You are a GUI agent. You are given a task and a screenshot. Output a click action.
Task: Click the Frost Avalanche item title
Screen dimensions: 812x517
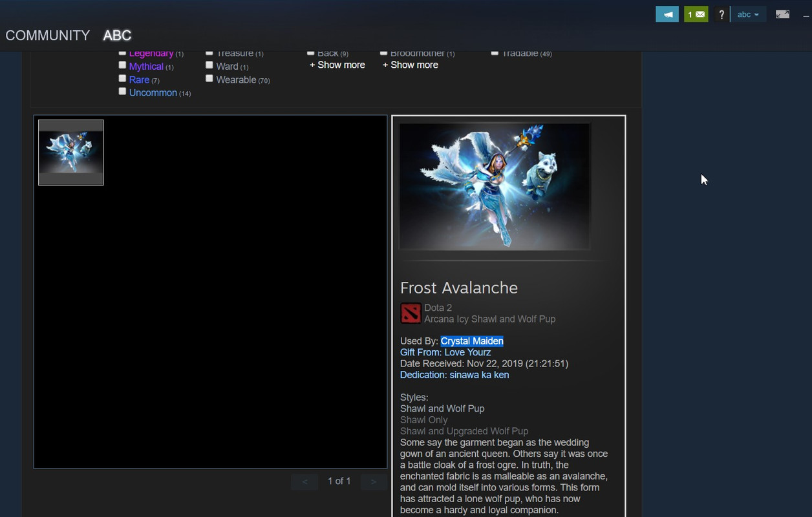click(459, 288)
